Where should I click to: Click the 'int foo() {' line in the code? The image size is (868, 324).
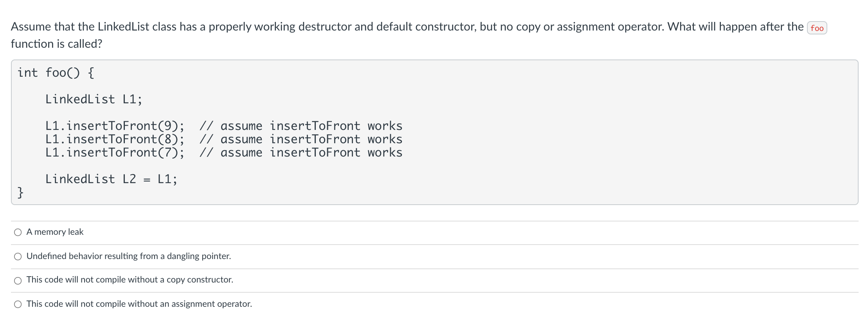[56, 73]
